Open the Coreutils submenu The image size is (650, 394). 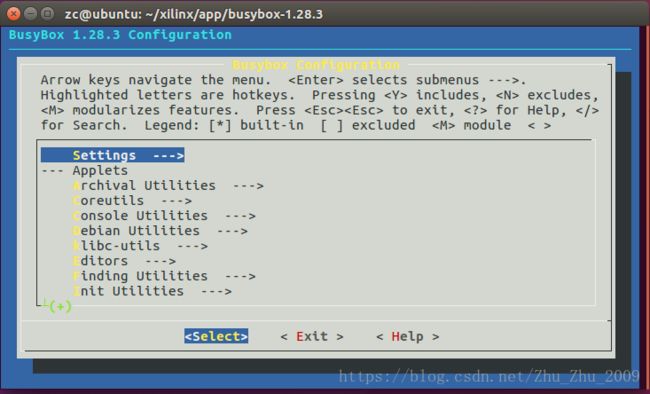pos(132,200)
